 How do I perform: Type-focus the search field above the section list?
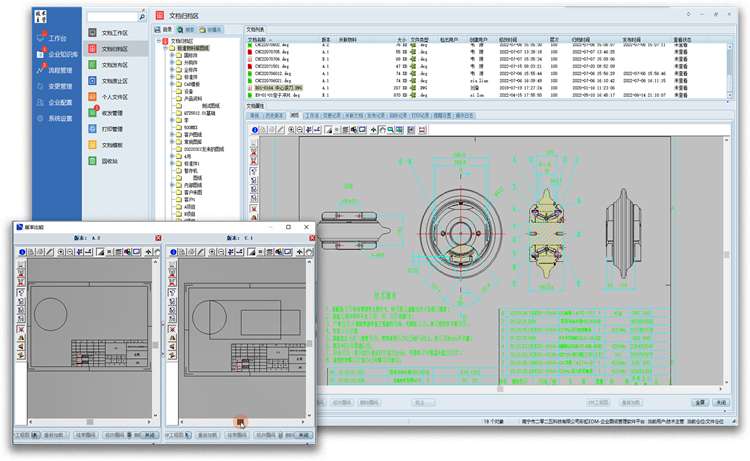(110, 17)
